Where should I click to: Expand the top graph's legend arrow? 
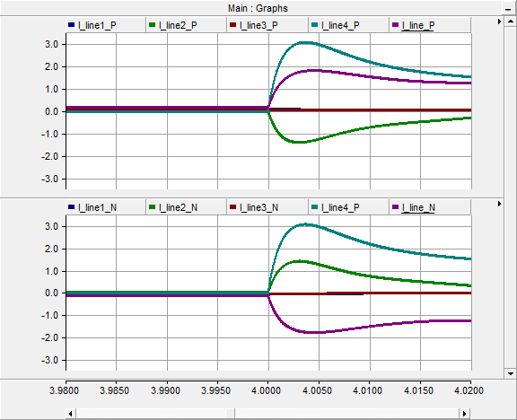[499, 22]
